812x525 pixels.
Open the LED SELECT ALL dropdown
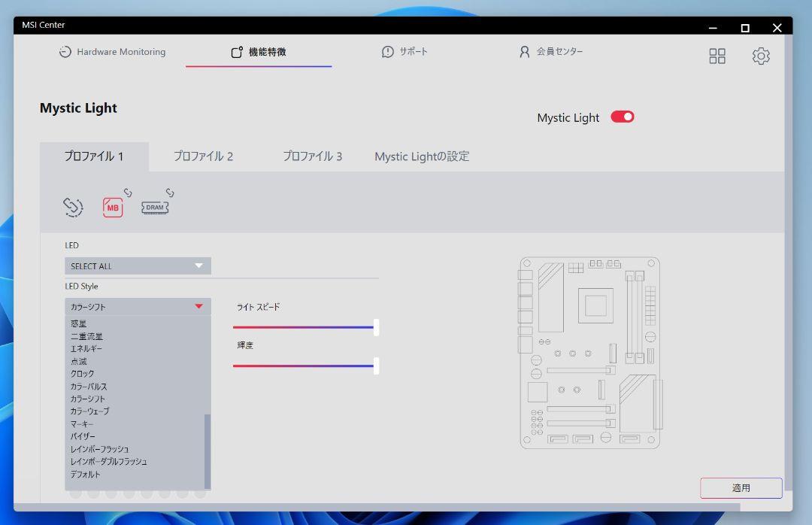click(x=138, y=266)
